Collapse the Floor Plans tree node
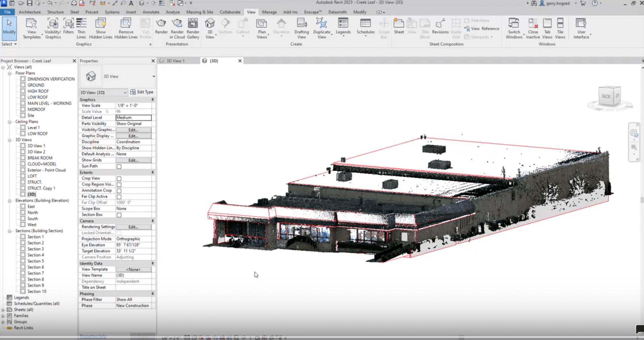The height and width of the screenshot is (340, 644). tap(10, 73)
